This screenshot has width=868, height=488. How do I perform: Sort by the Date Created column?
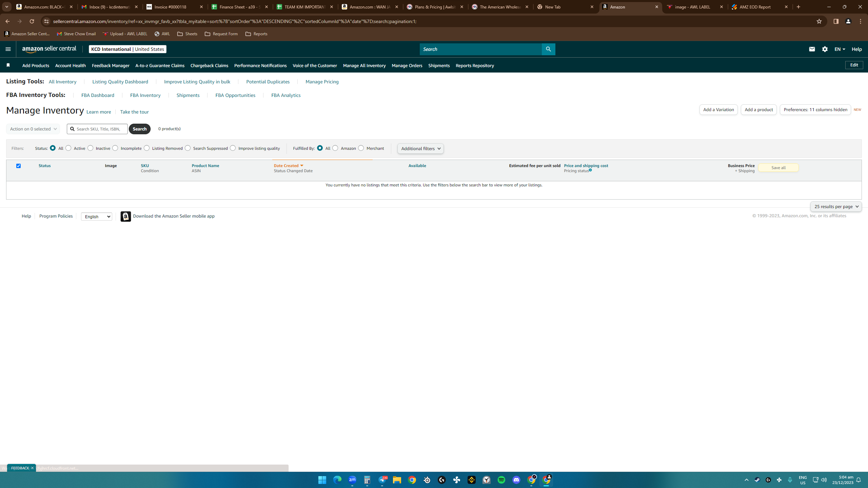pos(289,166)
